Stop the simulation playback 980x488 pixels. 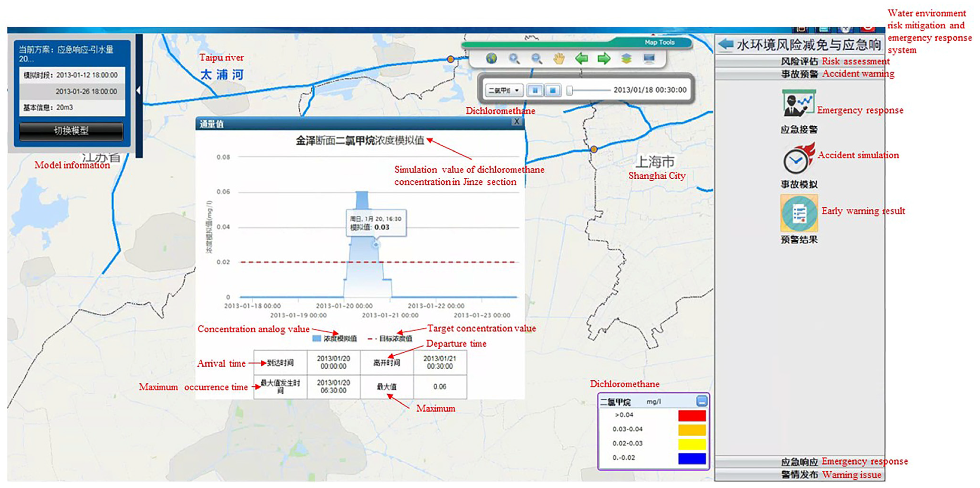(553, 90)
